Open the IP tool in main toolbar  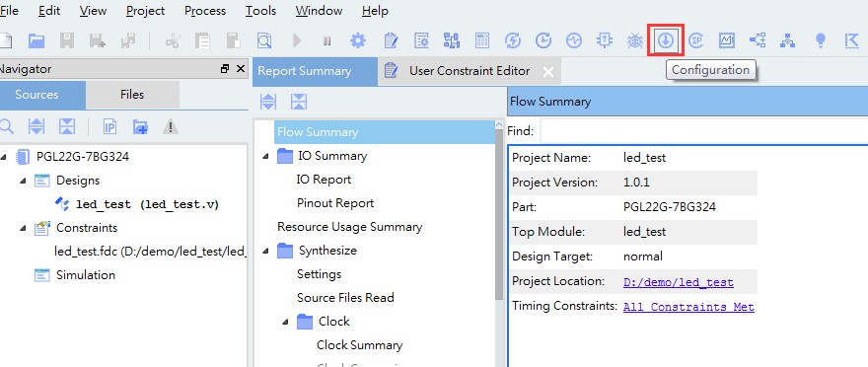[x=695, y=39]
